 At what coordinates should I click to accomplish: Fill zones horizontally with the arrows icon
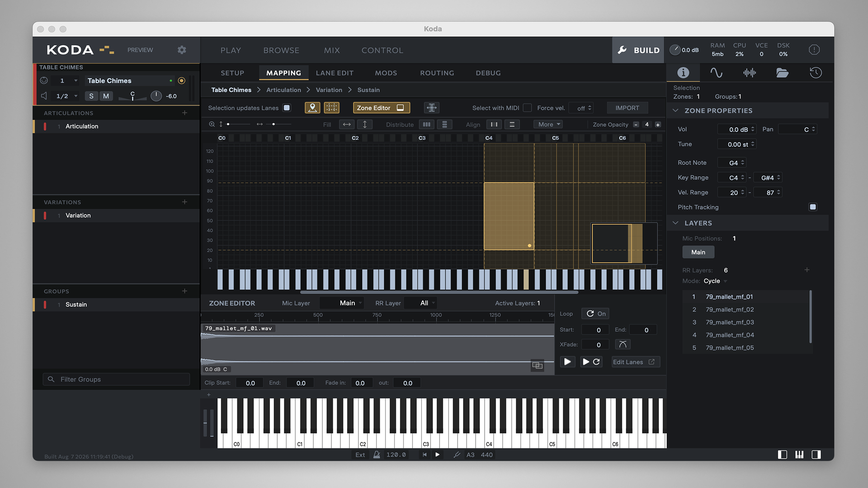pyautogui.click(x=347, y=124)
